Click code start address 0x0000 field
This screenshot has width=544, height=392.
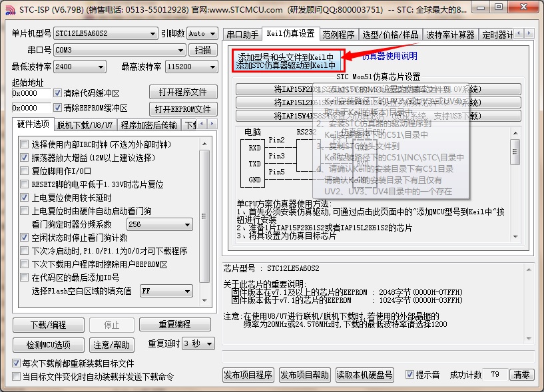click(31, 93)
